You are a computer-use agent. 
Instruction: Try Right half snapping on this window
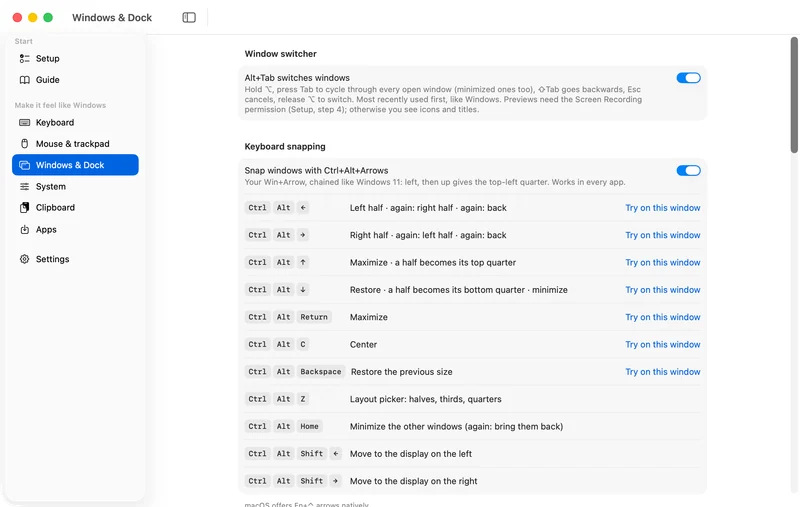pyautogui.click(x=663, y=235)
